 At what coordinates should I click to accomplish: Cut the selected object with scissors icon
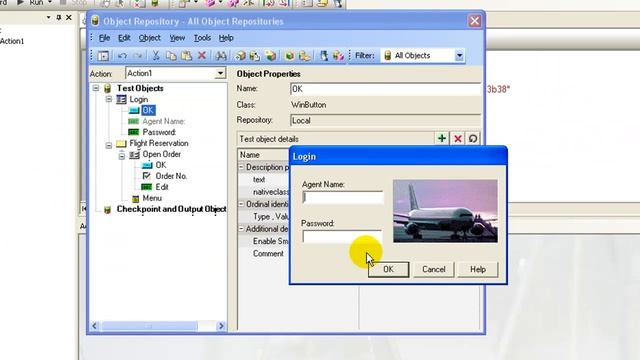pos(156,56)
